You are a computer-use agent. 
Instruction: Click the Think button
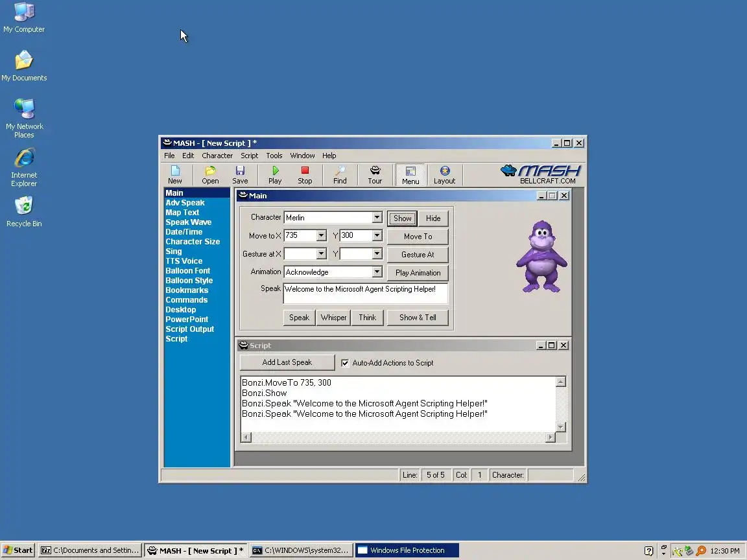pos(367,318)
